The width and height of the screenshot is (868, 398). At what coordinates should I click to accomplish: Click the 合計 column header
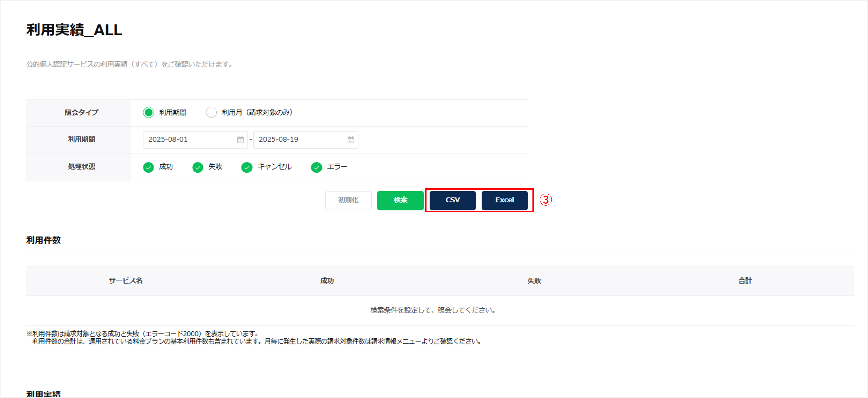click(745, 281)
